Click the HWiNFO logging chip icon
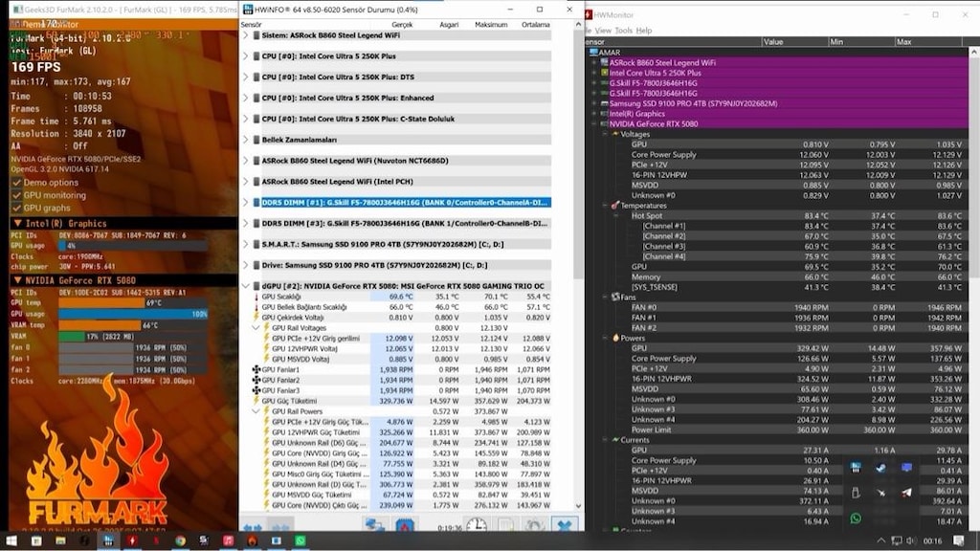980x551 pixels. [405, 526]
